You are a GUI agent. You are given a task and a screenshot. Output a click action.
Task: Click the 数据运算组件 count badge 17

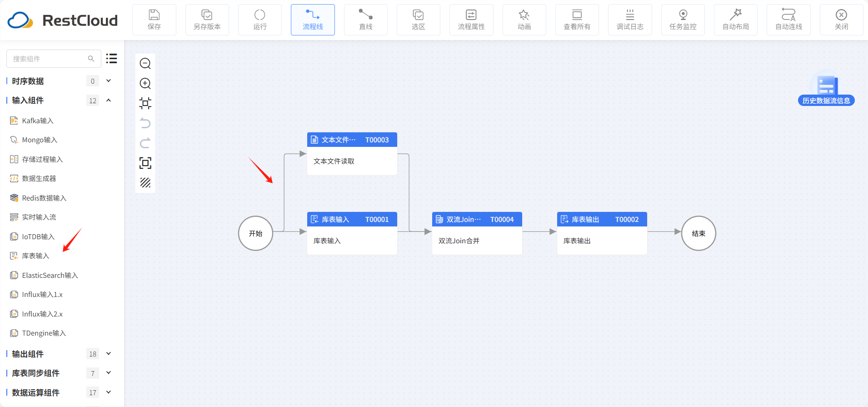pos(93,392)
